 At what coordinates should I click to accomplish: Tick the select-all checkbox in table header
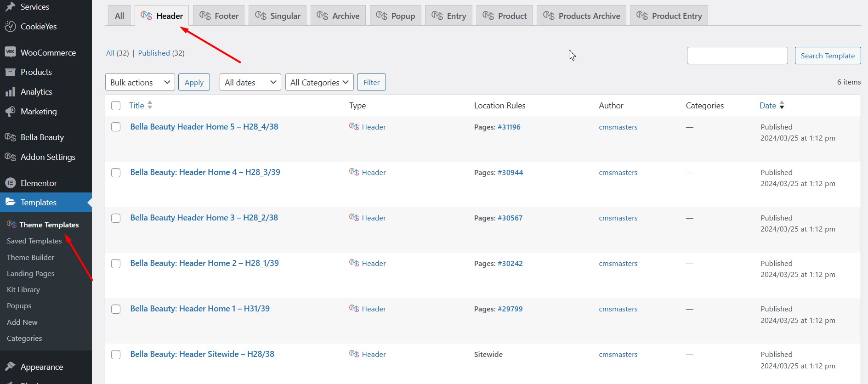tap(116, 106)
